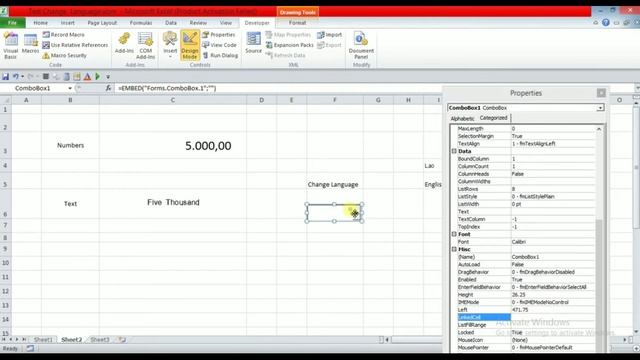Screen dimensions: 640x360
Task: Switch to the Categorized properties tab
Action: [x=493, y=118]
